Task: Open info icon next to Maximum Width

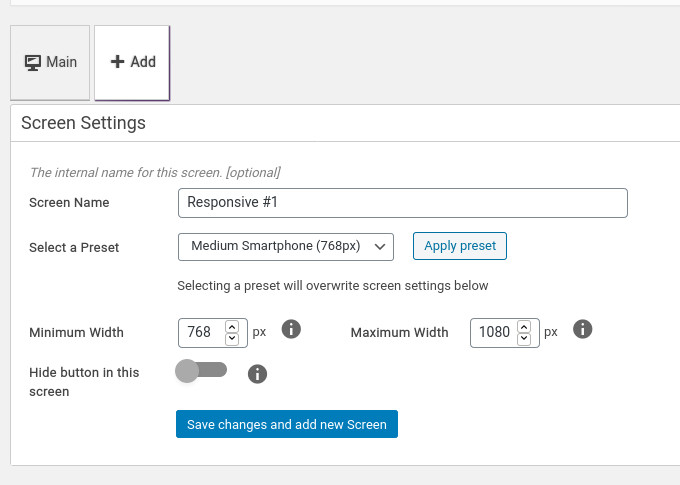Action: click(582, 329)
